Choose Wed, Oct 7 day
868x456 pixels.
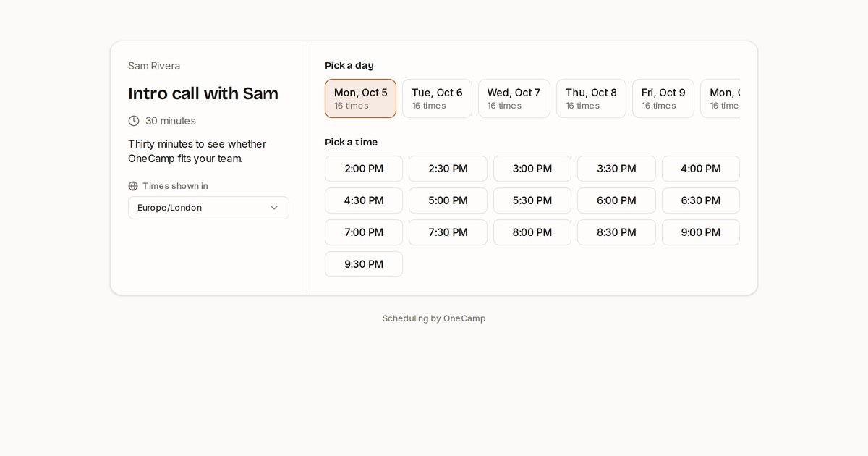pos(514,98)
